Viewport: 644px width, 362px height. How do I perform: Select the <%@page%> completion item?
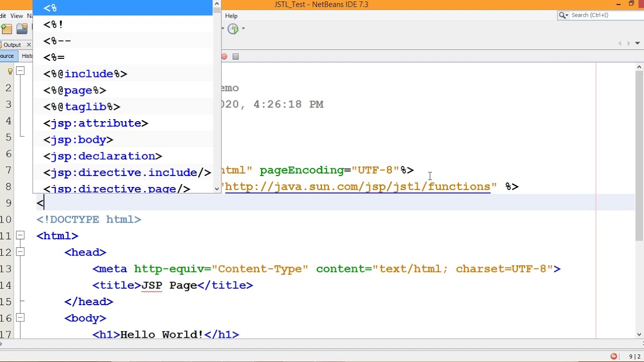point(123,90)
